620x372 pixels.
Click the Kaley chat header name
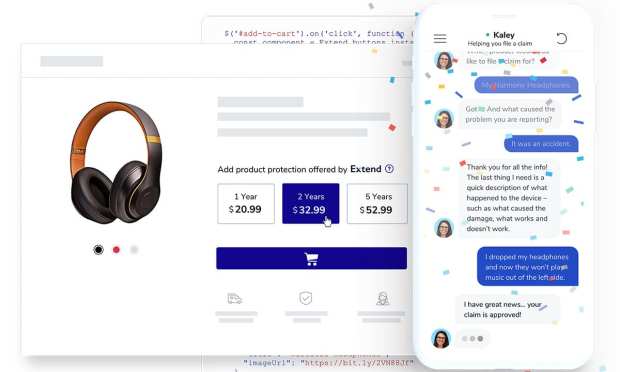[x=504, y=35]
